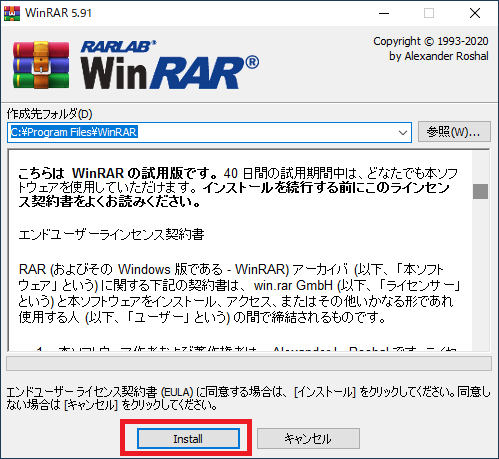Click the WinRAR 5.91 window title text

pyautogui.click(x=58, y=13)
